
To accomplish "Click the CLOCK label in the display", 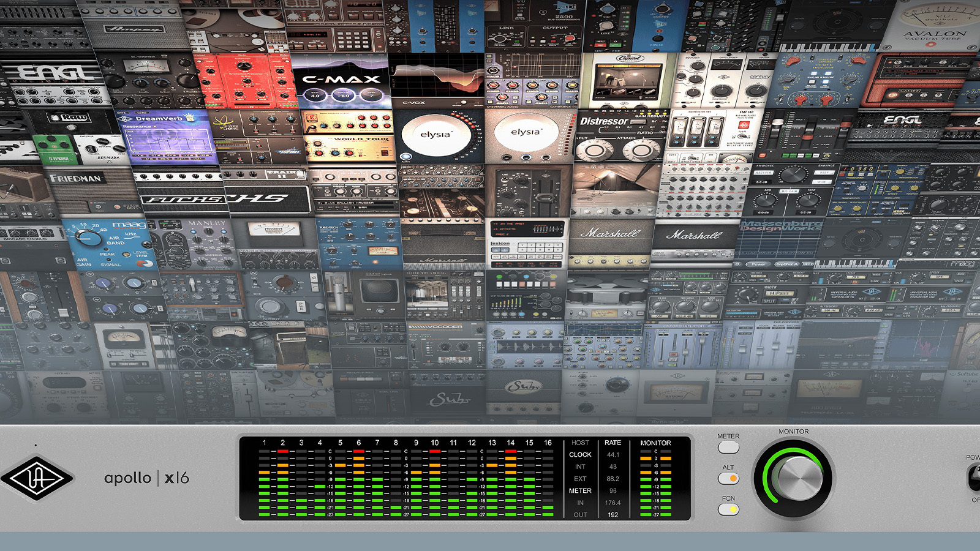I will pyautogui.click(x=580, y=455).
